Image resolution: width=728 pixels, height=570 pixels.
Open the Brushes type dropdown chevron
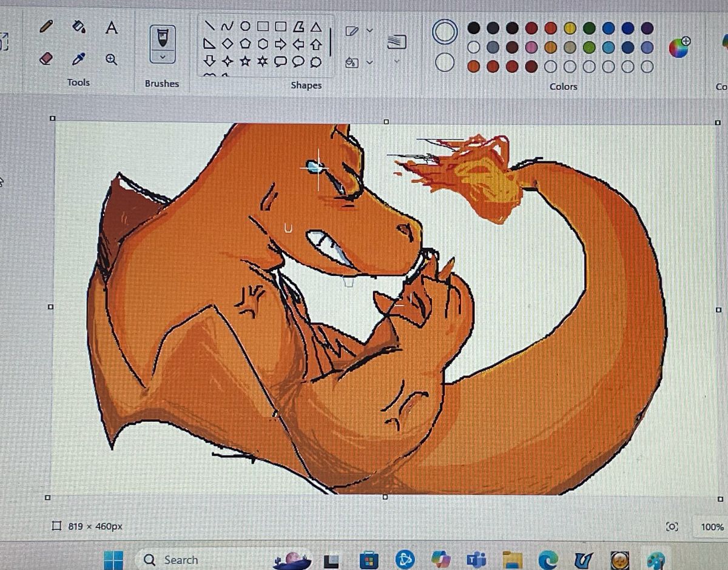click(x=162, y=56)
